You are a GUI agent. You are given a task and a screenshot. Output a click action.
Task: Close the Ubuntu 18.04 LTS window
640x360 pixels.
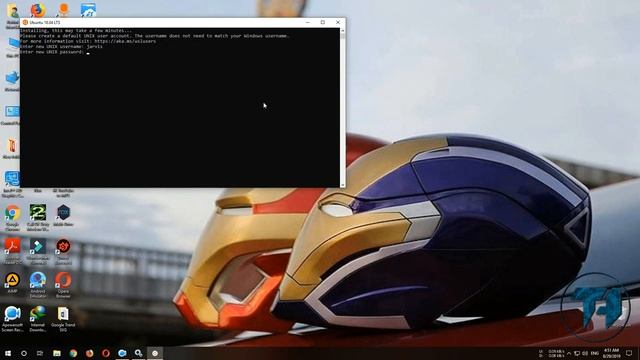[338, 22]
